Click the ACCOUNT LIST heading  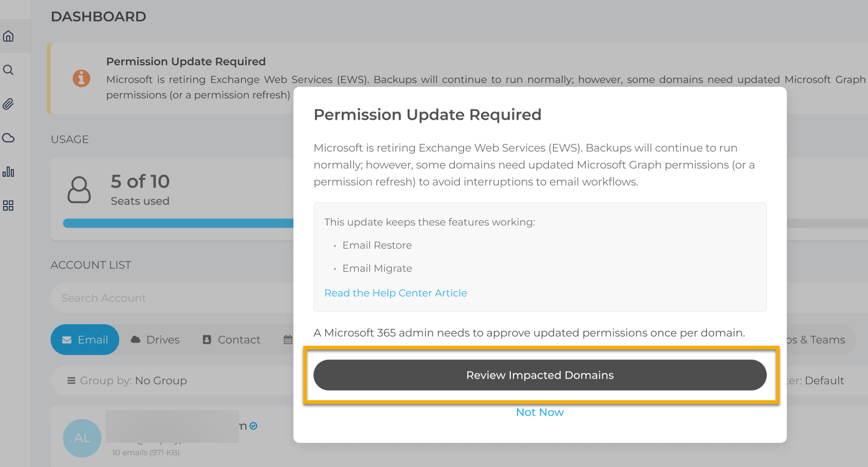coord(91,265)
